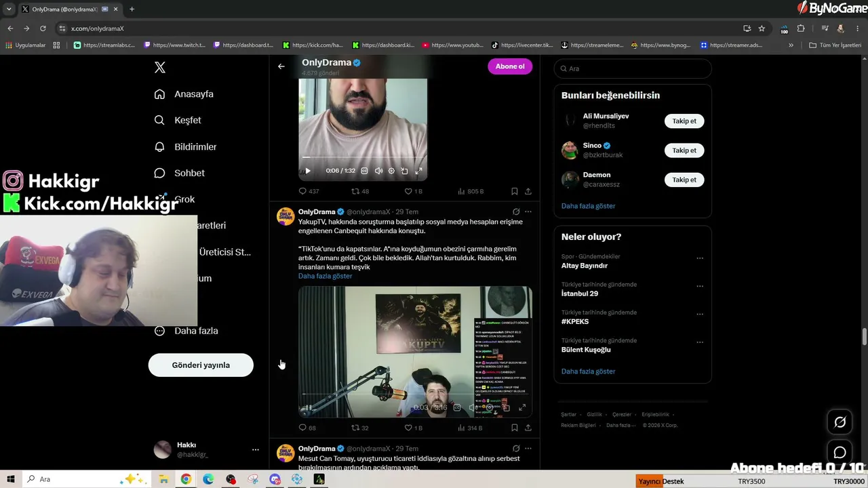Follow Ali Mursaliyev with Takip et
868x488 pixels.
684,121
